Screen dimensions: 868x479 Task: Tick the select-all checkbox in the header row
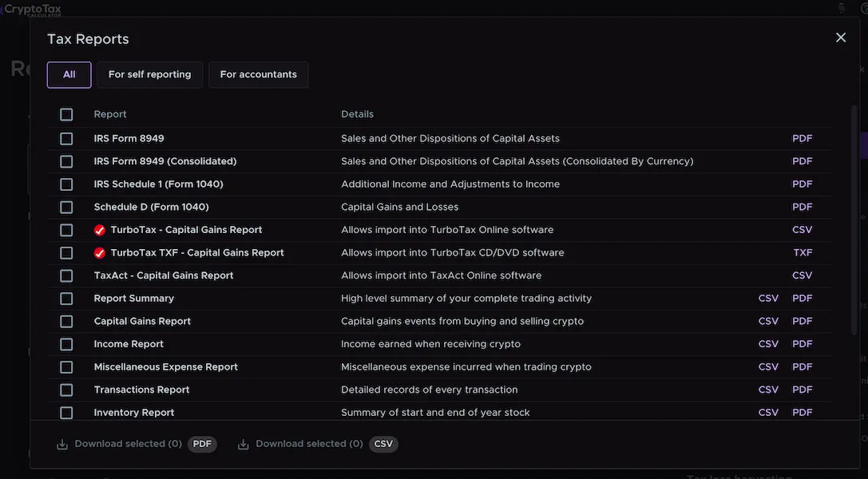[66, 114]
